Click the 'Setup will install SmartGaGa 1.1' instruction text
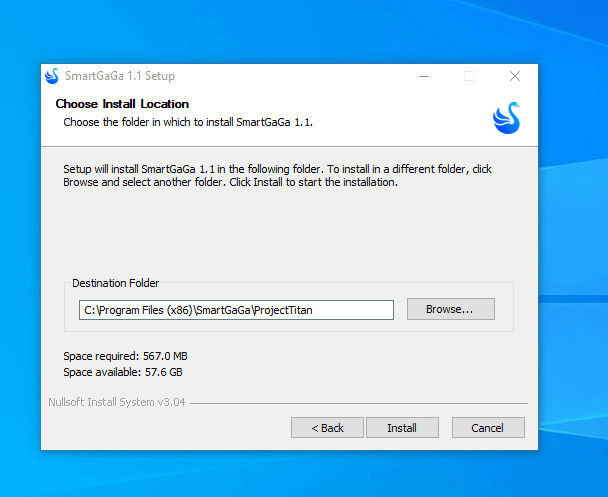Screen dimensions: 608x497 (277, 176)
